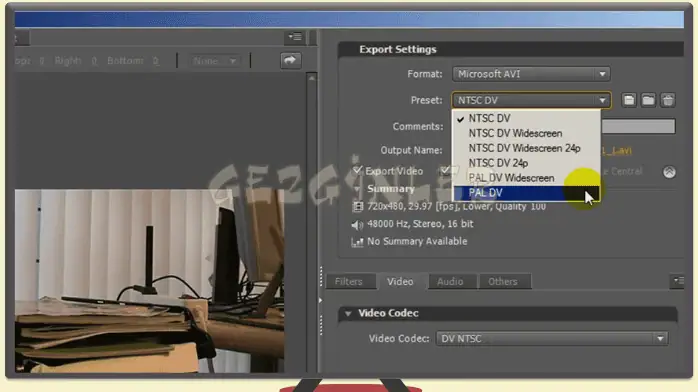Image resolution: width=698 pixels, height=392 pixels.
Task: Select NTSC DV 24p preset option
Action: click(527, 163)
